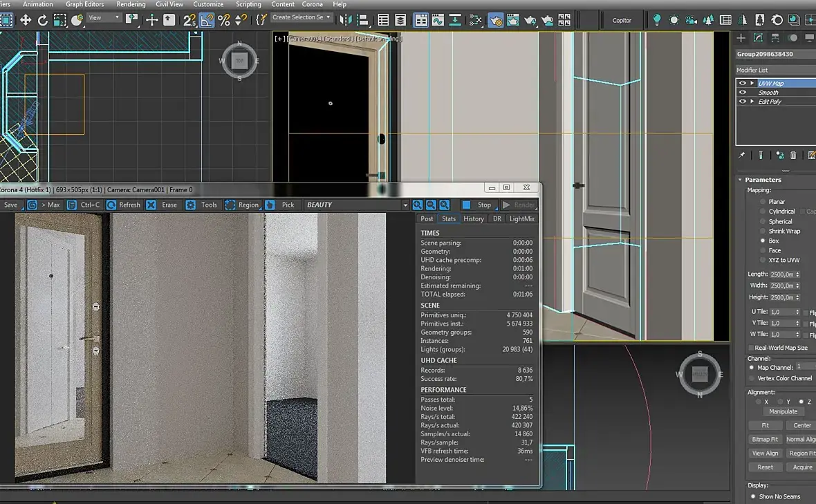Open the Hierarchy panel icon

click(776, 38)
